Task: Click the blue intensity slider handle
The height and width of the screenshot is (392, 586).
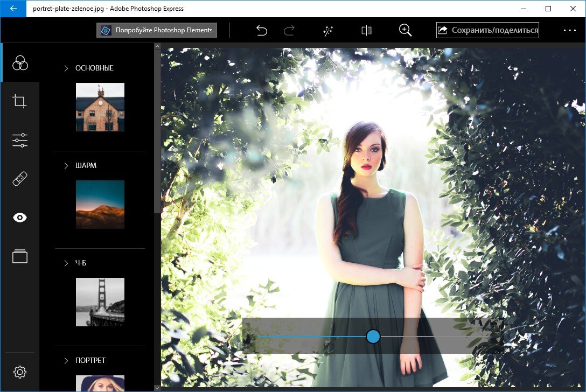Action: click(x=373, y=337)
